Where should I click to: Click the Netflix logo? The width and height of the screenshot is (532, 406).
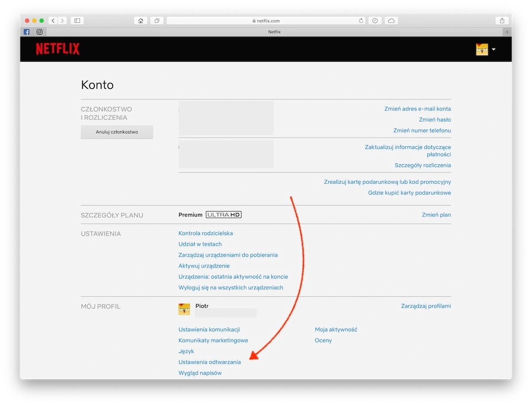pos(58,49)
